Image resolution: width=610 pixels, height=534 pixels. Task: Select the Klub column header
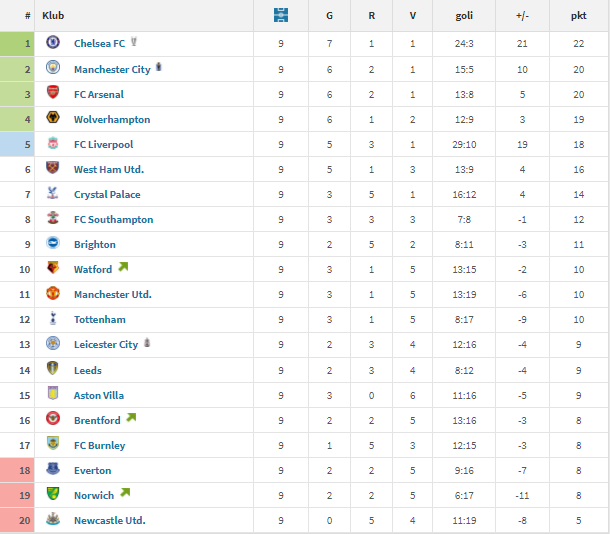53,16
